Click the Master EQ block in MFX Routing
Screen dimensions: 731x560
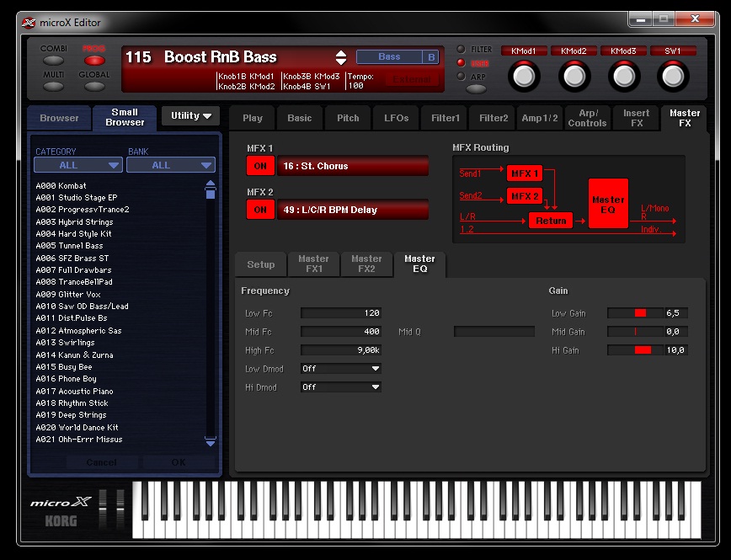click(608, 204)
